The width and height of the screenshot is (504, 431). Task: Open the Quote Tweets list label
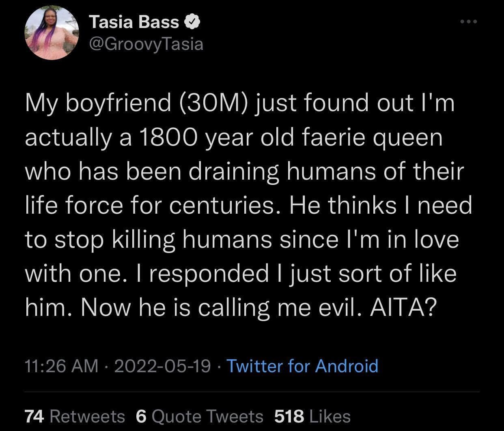(x=207, y=416)
